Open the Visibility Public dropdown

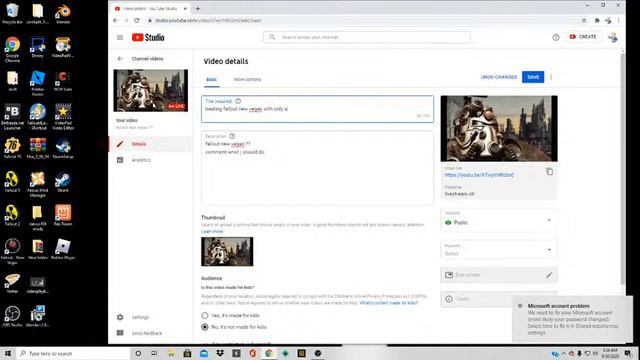(x=499, y=220)
